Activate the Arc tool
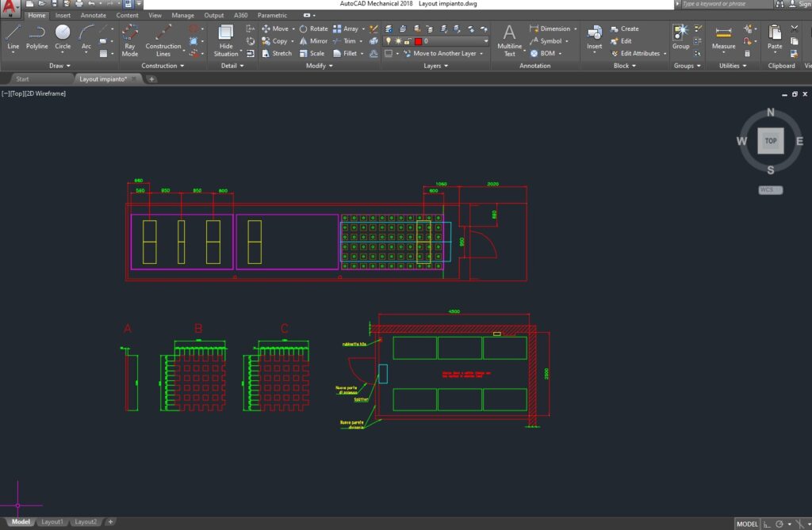This screenshot has width=812, height=530. 86,37
